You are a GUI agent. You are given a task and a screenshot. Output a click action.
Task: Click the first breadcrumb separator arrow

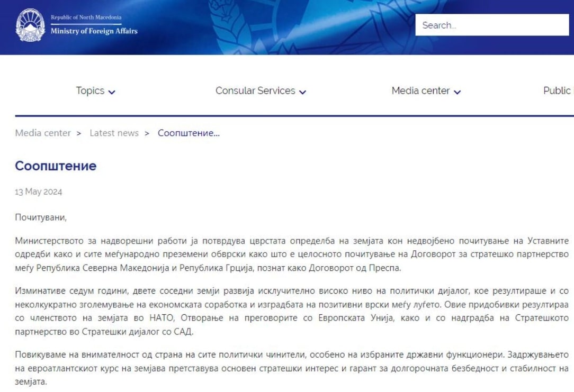tap(79, 133)
